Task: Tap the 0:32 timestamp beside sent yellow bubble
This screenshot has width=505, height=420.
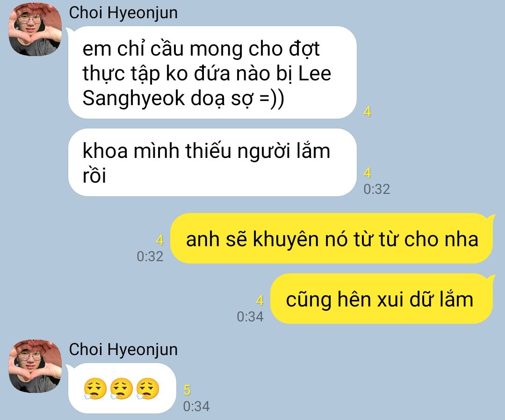Action: point(150,256)
